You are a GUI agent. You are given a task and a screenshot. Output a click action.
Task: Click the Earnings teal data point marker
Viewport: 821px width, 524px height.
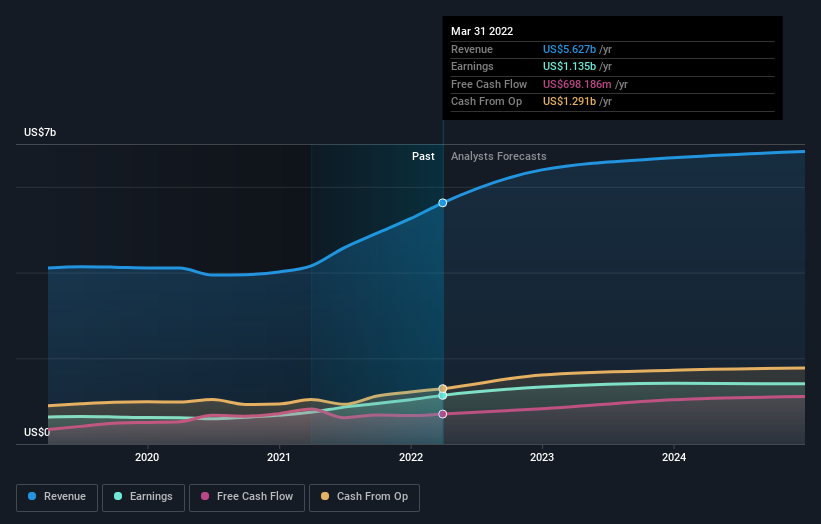[442, 396]
